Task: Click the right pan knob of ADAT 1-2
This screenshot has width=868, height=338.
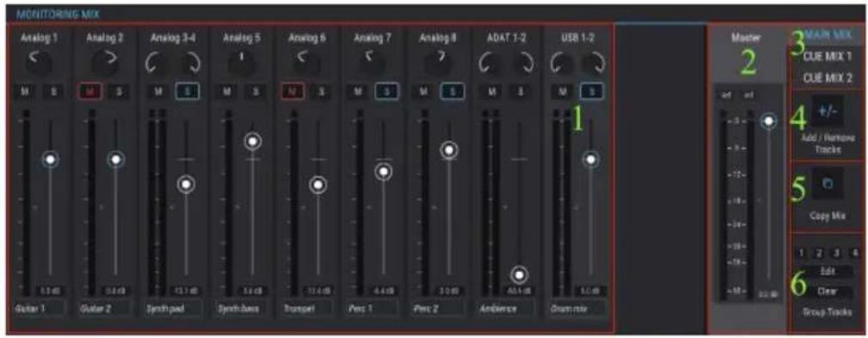Action: (x=522, y=65)
